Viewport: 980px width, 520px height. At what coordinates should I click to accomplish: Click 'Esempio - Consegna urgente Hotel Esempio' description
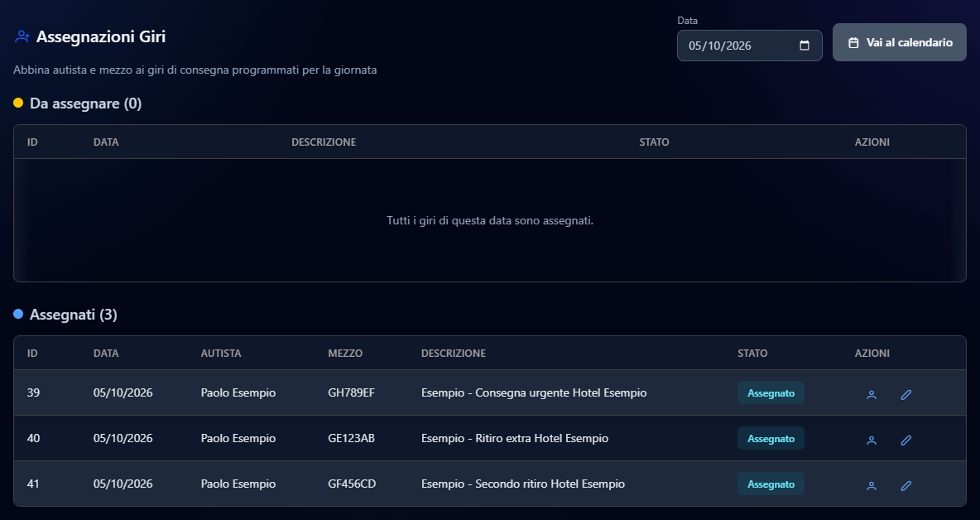point(534,392)
